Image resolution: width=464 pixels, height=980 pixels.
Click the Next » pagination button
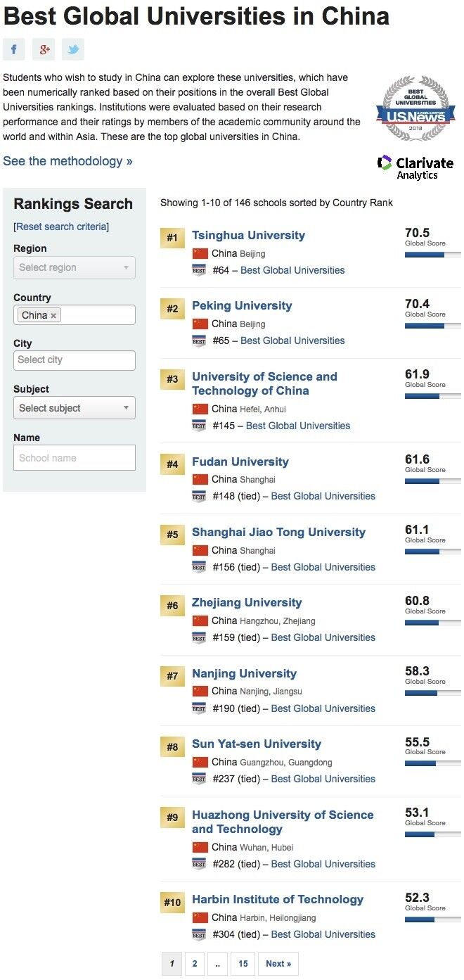click(278, 964)
